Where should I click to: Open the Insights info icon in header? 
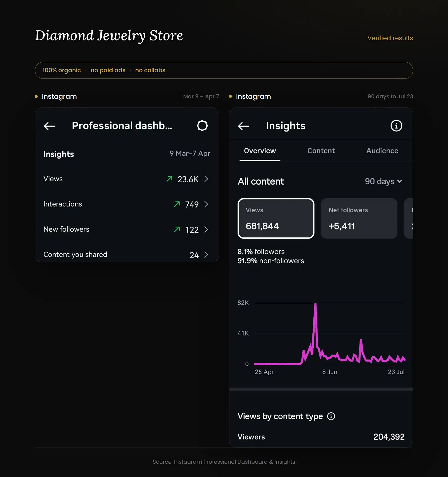pos(396,126)
